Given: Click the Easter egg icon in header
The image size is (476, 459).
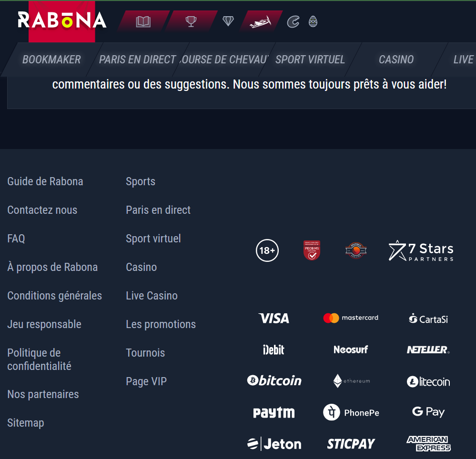Looking at the screenshot, I should tap(313, 21).
